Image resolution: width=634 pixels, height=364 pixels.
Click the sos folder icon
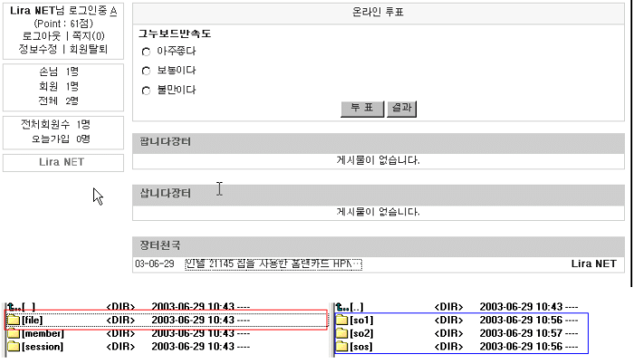(x=342, y=347)
